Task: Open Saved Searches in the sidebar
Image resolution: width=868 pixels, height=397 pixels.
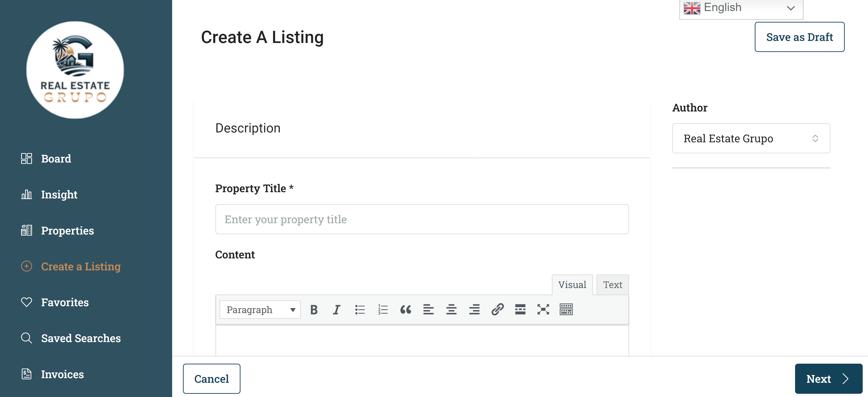Action: [81, 338]
